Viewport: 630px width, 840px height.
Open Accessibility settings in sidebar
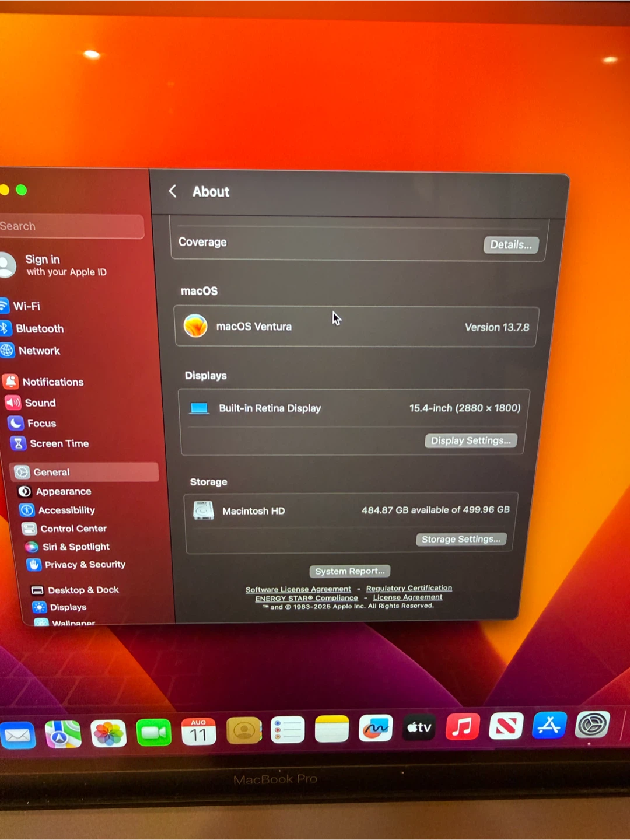click(58, 510)
